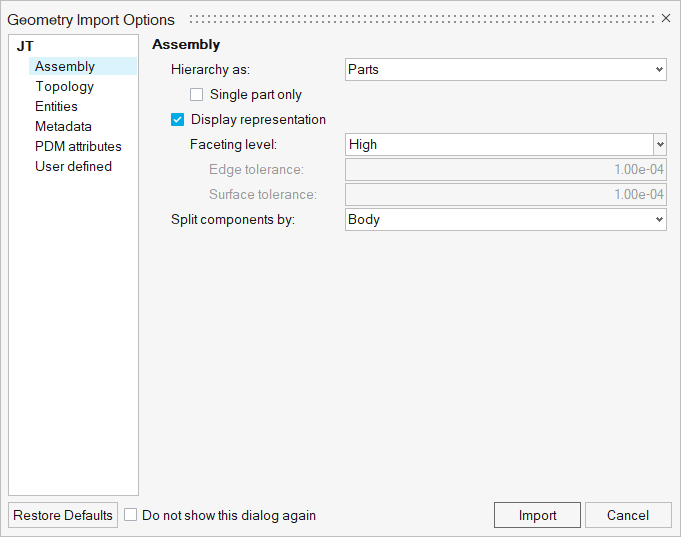This screenshot has width=681, height=537.
Task: Expand the Faceting level dropdown arrow
Action: 660,144
